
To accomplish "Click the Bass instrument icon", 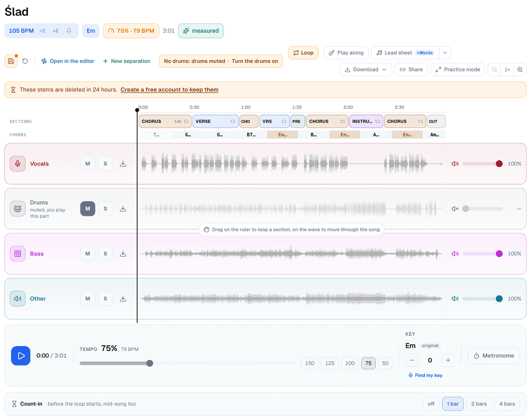I will point(18,254).
